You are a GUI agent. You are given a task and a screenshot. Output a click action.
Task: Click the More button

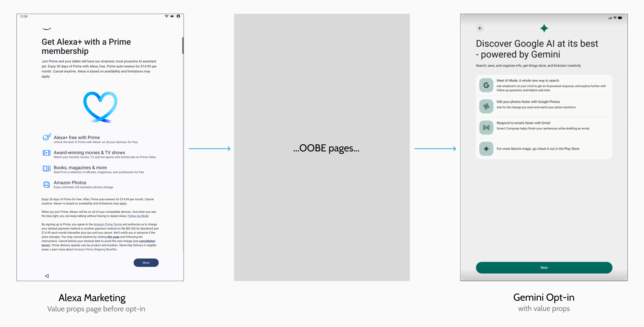pos(146,263)
